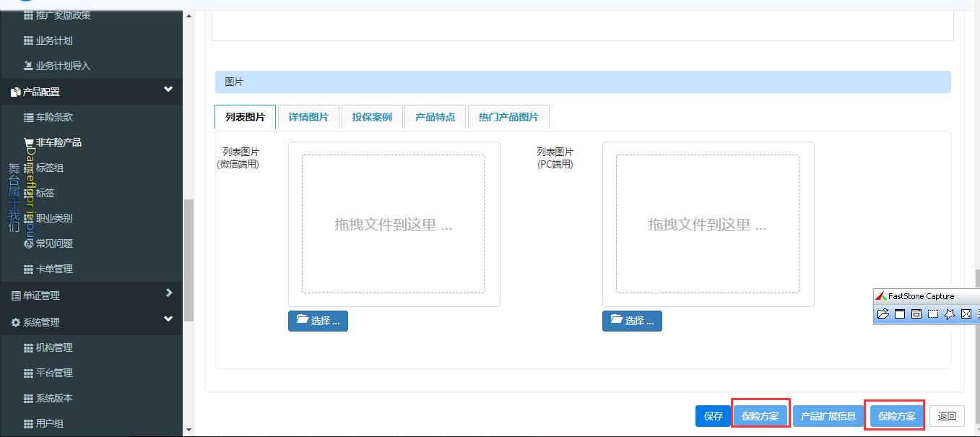Image resolution: width=980 pixels, height=437 pixels.
Task: Click the WeChat list image drop zone
Action: tap(394, 224)
